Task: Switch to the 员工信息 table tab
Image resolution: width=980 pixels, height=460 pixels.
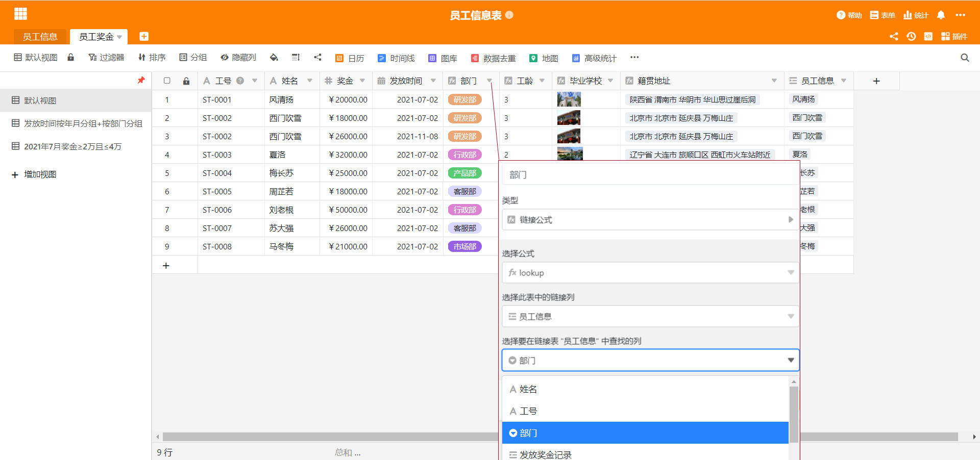Action: (40, 36)
